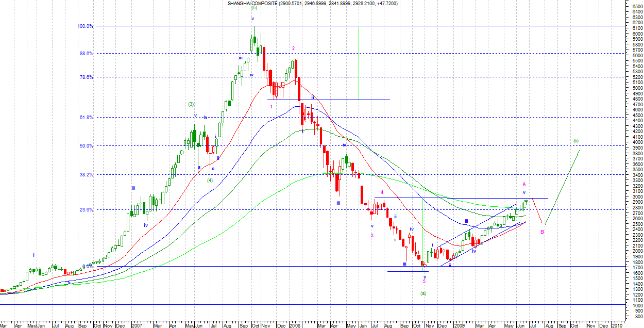Click 2010 on the time axis
Screen dimensions: 644x328
(617, 325)
